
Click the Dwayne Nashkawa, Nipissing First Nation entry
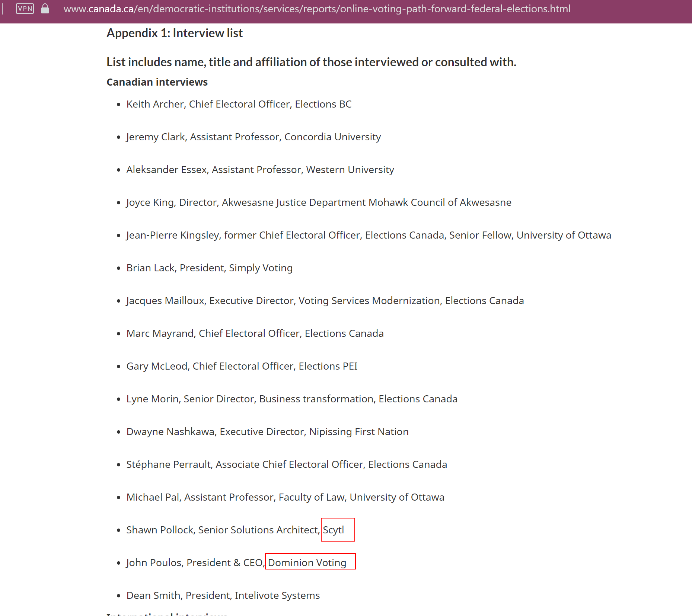click(x=267, y=432)
